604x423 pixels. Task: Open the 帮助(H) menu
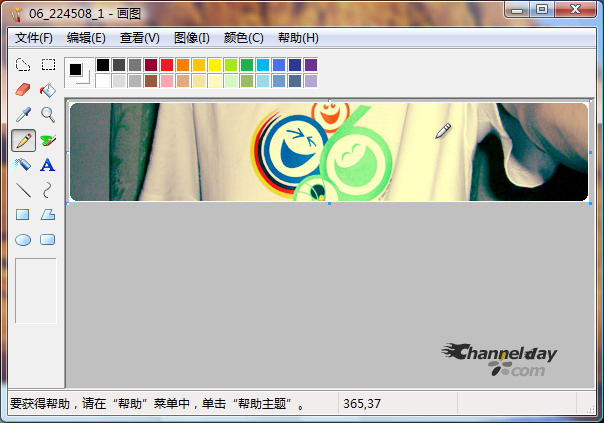click(x=298, y=38)
